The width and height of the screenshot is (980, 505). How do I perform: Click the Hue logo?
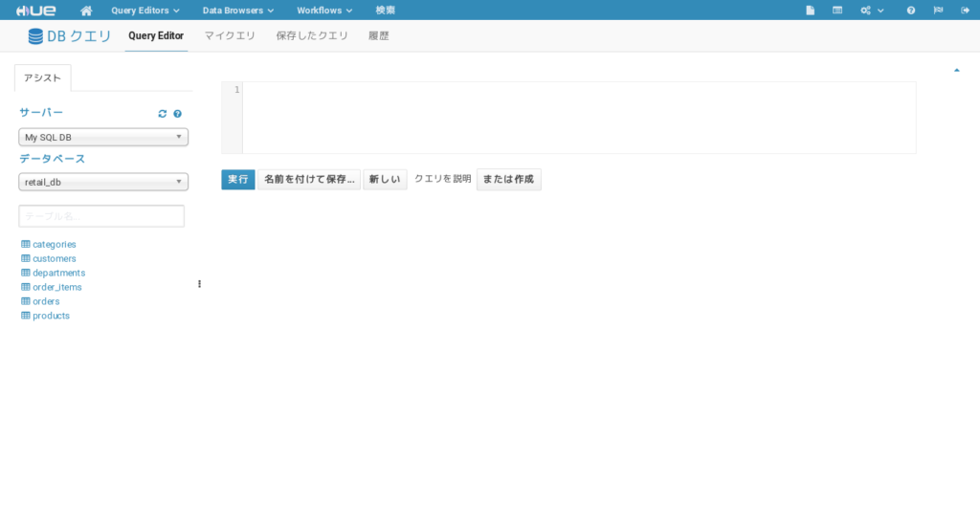pos(35,11)
